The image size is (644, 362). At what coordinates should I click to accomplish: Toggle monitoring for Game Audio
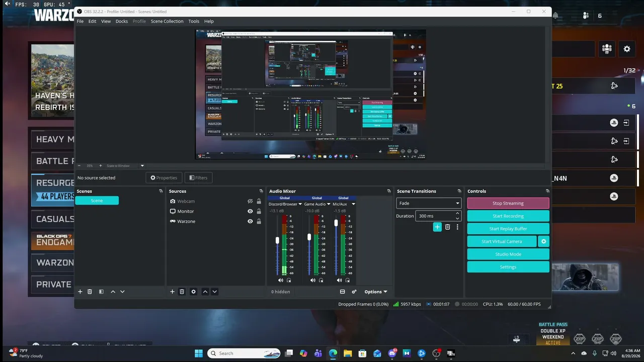click(x=321, y=280)
